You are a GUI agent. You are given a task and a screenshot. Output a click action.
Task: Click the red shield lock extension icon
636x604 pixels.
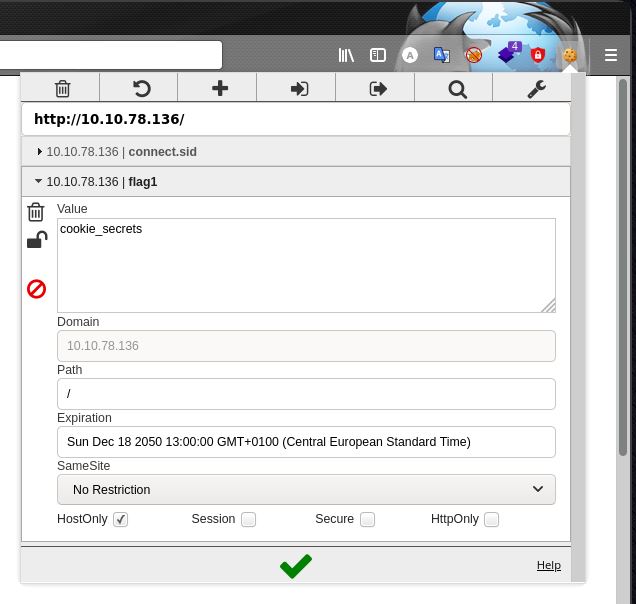click(538, 55)
